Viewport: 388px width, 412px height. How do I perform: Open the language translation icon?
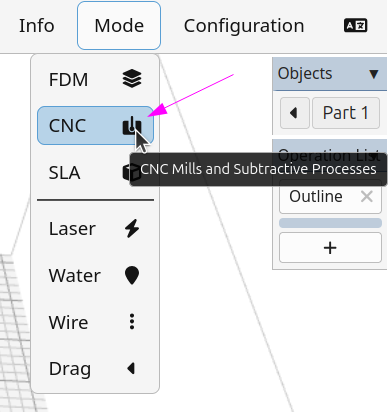coord(356,26)
